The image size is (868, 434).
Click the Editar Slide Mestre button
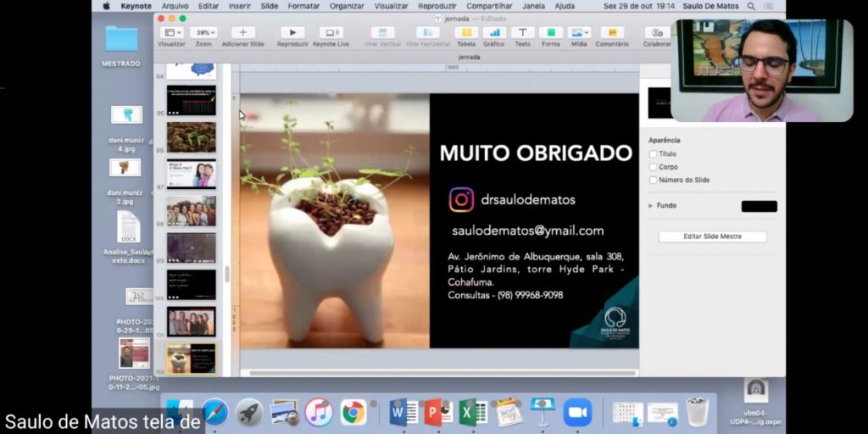tap(712, 236)
